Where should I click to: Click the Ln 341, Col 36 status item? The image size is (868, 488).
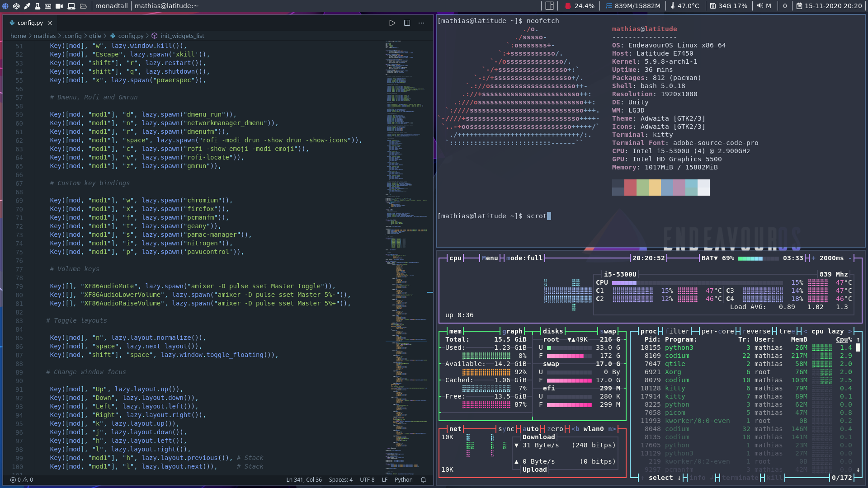304,480
